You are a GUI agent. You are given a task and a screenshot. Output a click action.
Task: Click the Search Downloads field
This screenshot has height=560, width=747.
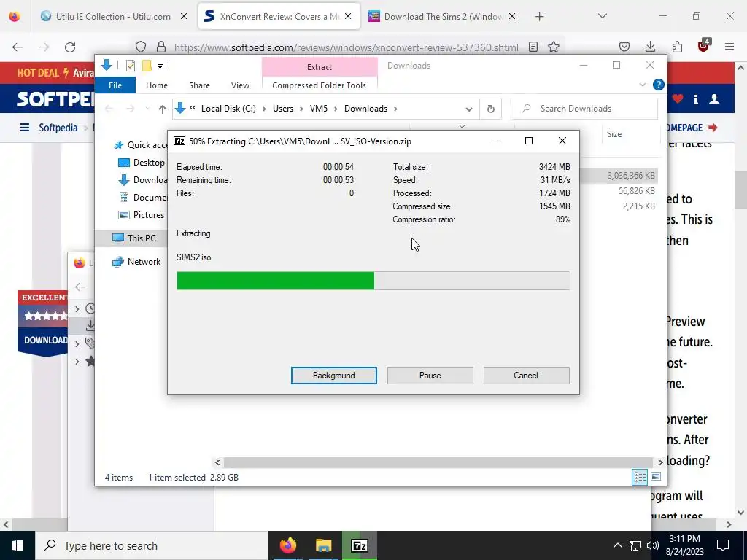584,109
